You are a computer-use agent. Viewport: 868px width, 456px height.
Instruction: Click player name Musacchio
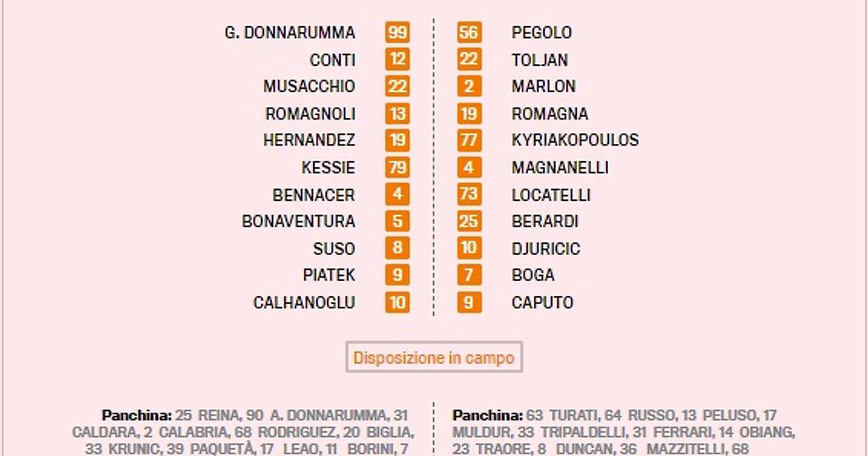(x=309, y=87)
